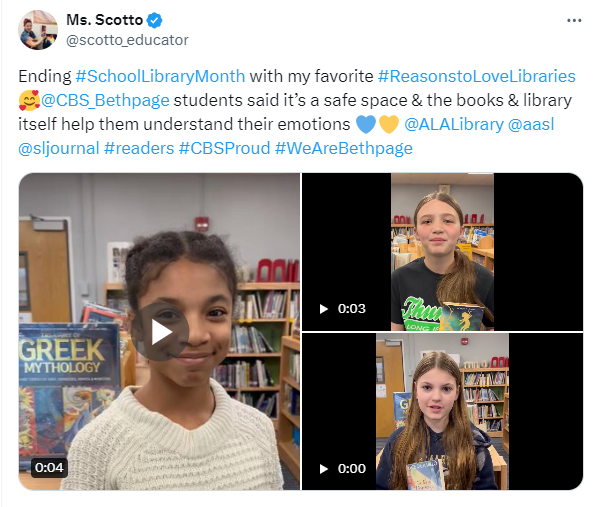Open the #WeAreBethpage hashtag
Viewport: 600px width, 507px height.
344,148
